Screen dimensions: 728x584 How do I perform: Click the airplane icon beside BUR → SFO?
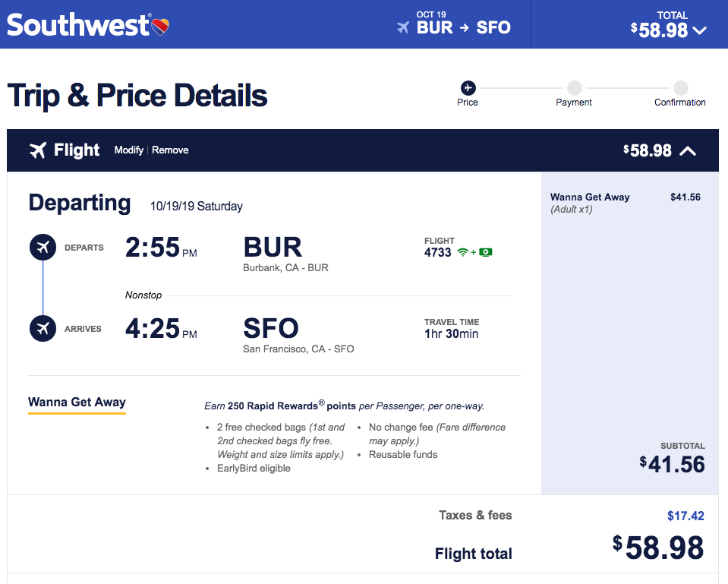tap(403, 27)
